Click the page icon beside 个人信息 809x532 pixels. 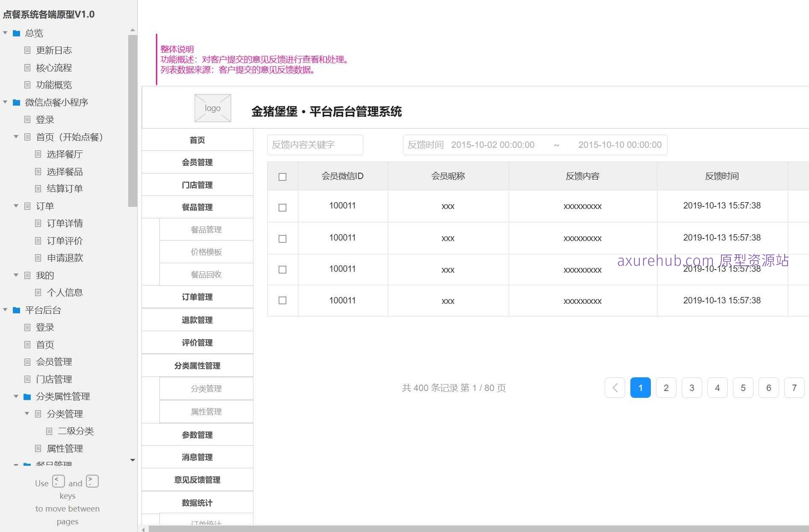tap(38, 292)
